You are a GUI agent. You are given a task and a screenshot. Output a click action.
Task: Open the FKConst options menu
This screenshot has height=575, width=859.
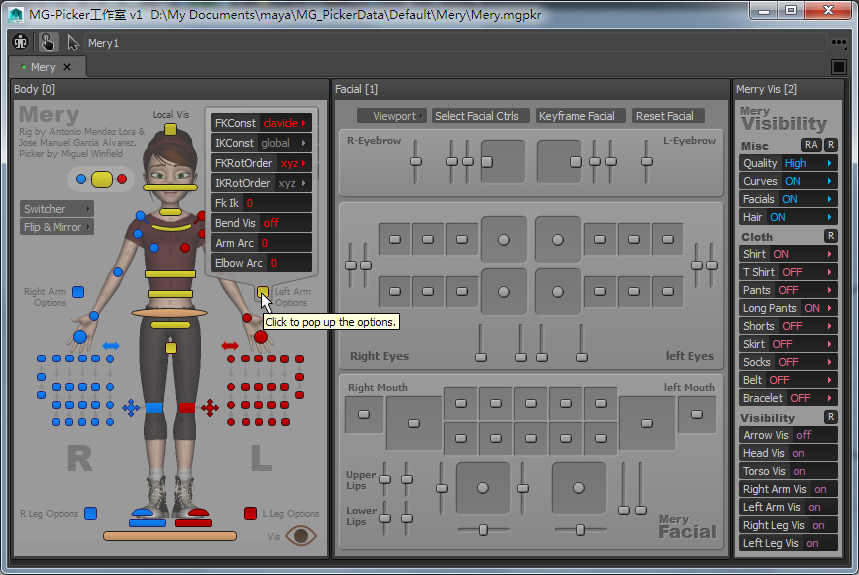[x=285, y=123]
